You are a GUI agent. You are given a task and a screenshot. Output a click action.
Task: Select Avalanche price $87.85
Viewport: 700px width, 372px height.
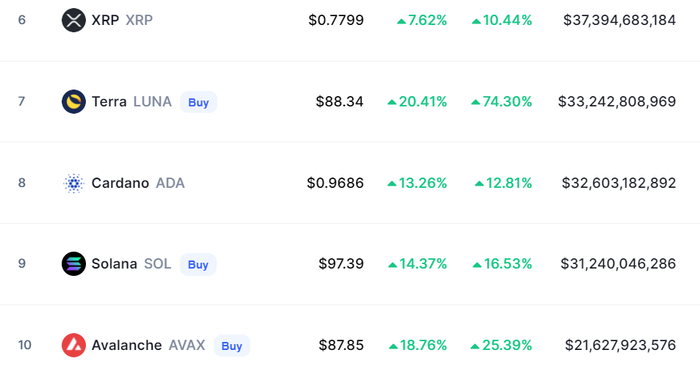[341, 345]
